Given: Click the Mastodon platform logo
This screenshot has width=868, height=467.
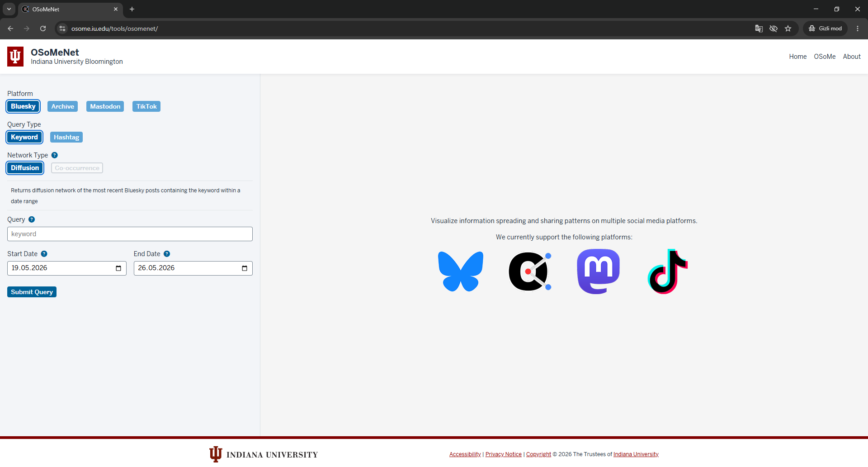Looking at the screenshot, I should click(599, 272).
